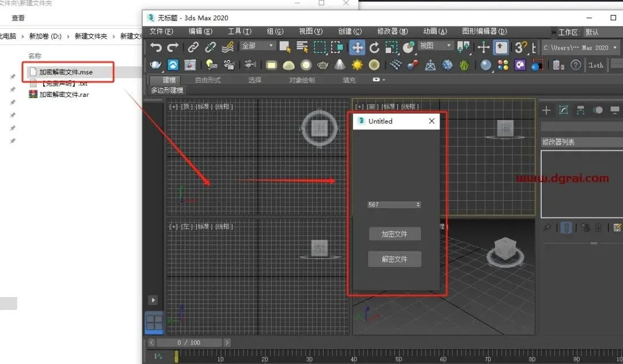Viewport: 623px width, 364px height.
Task: Activate the Select and Scale tool
Action: point(391,48)
